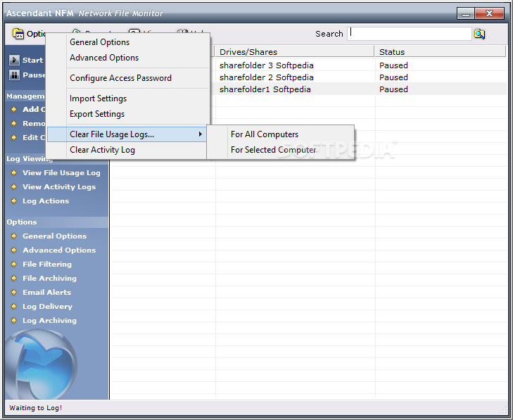Click Paused status of sharefolder1 row
The image size is (513, 420).
393,89
